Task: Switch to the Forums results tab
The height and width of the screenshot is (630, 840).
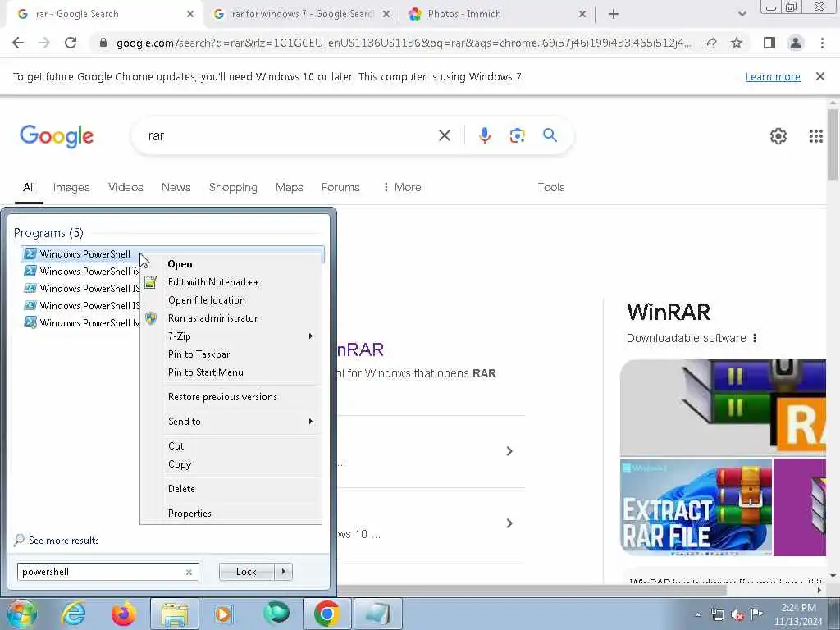Action: pyautogui.click(x=340, y=187)
